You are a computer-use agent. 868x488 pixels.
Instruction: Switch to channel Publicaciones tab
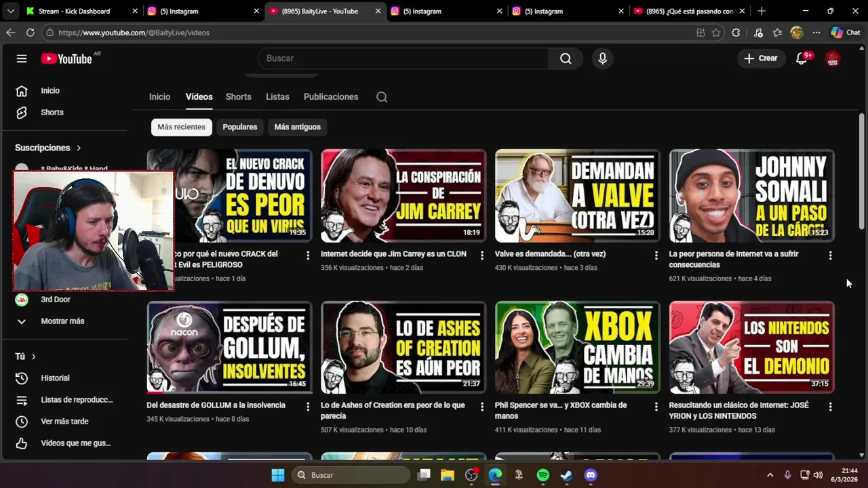click(x=331, y=97)
